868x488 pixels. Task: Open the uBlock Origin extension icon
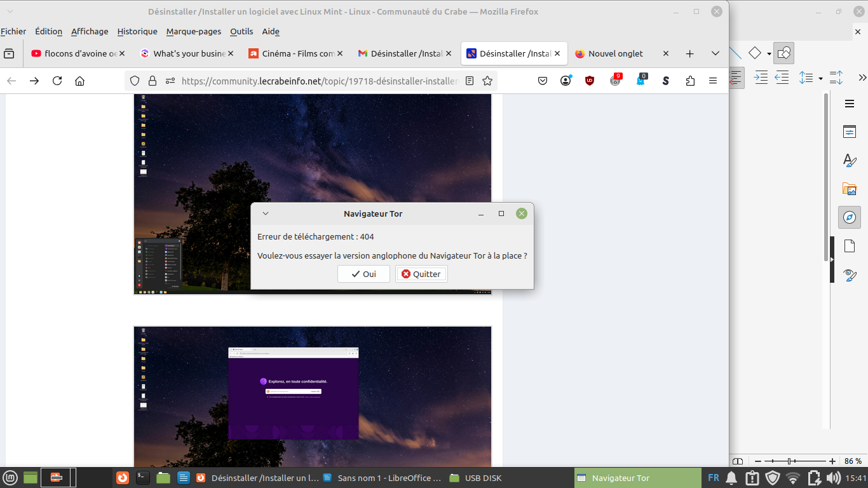(x=590, y=81)
